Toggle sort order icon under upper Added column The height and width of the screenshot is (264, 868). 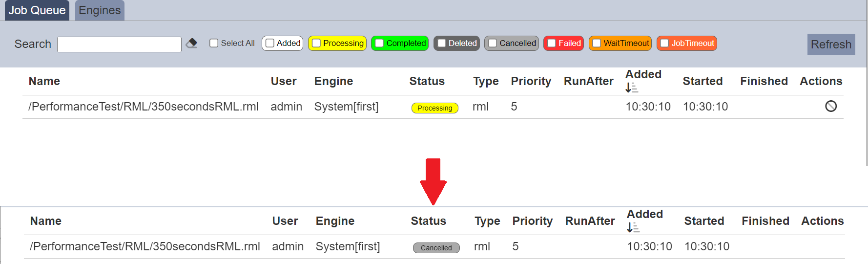(x=632, y=88)
